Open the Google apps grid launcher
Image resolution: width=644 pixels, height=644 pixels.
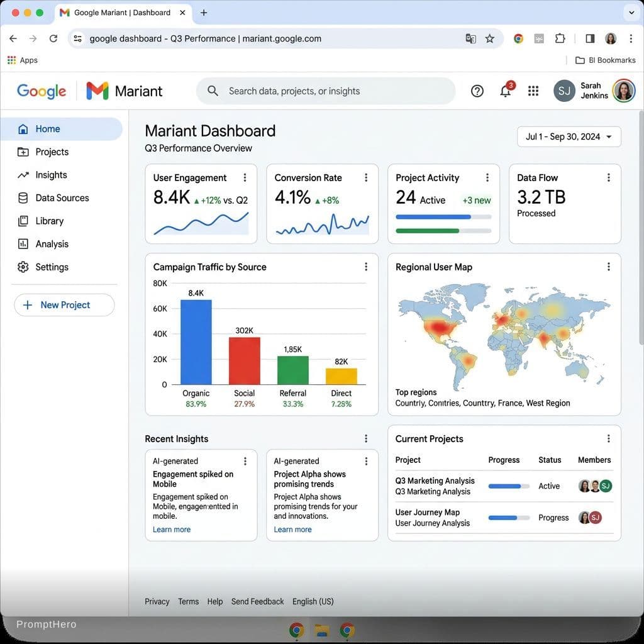(533, 91)
